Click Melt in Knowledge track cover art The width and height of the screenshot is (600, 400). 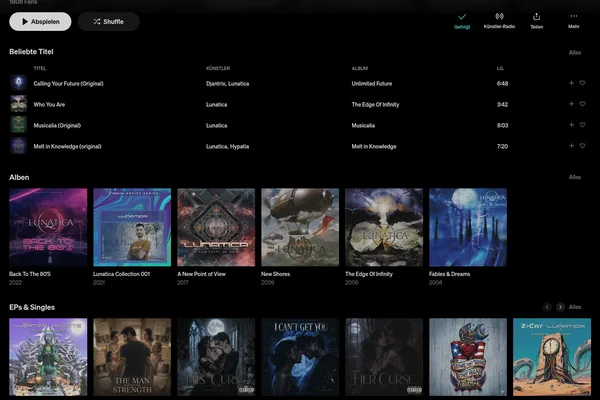[18, 146]
